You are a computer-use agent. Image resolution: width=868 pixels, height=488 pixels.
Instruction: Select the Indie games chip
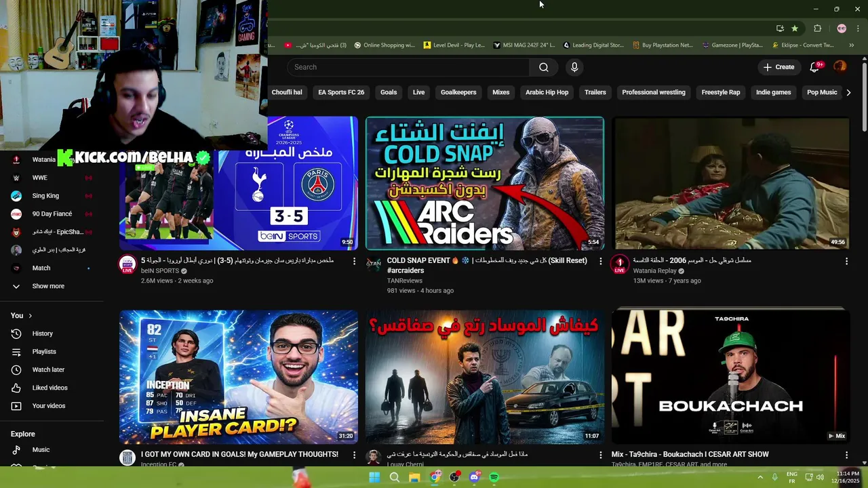[x=774, y=92]
